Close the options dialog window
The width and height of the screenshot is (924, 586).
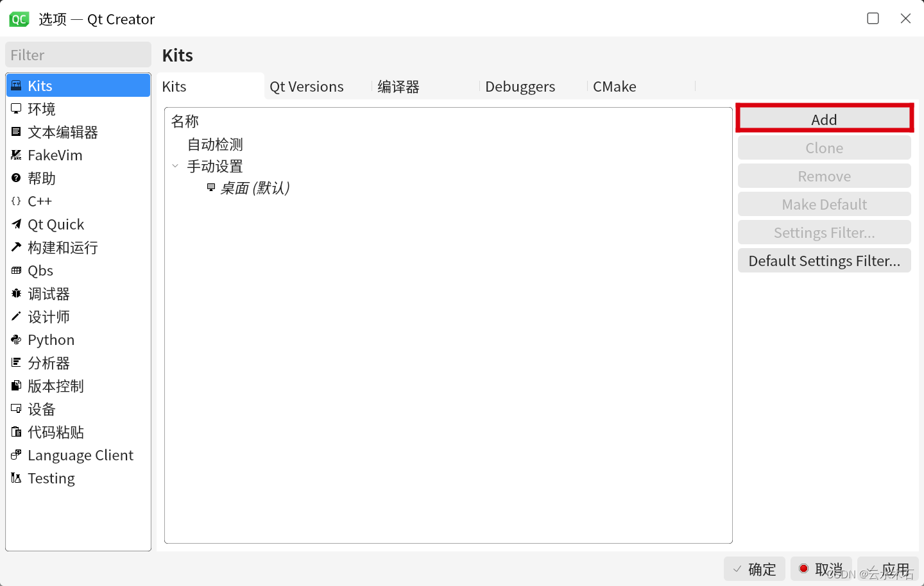coord(905,19)
